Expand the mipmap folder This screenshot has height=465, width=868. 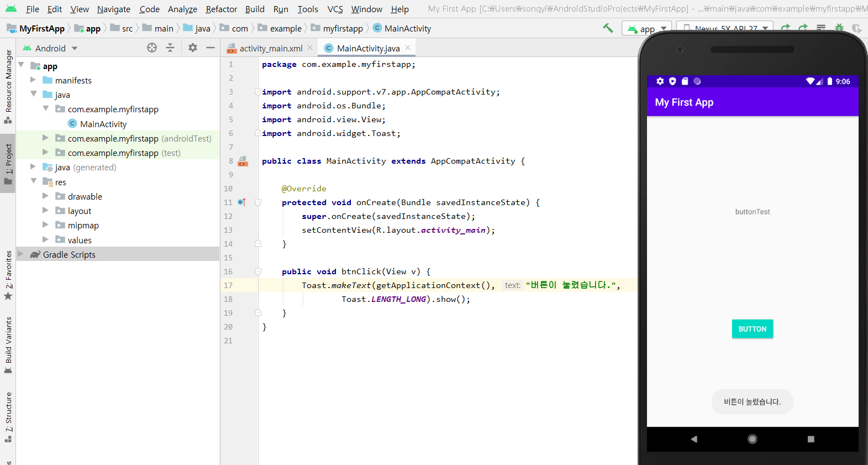coord(46,225)
